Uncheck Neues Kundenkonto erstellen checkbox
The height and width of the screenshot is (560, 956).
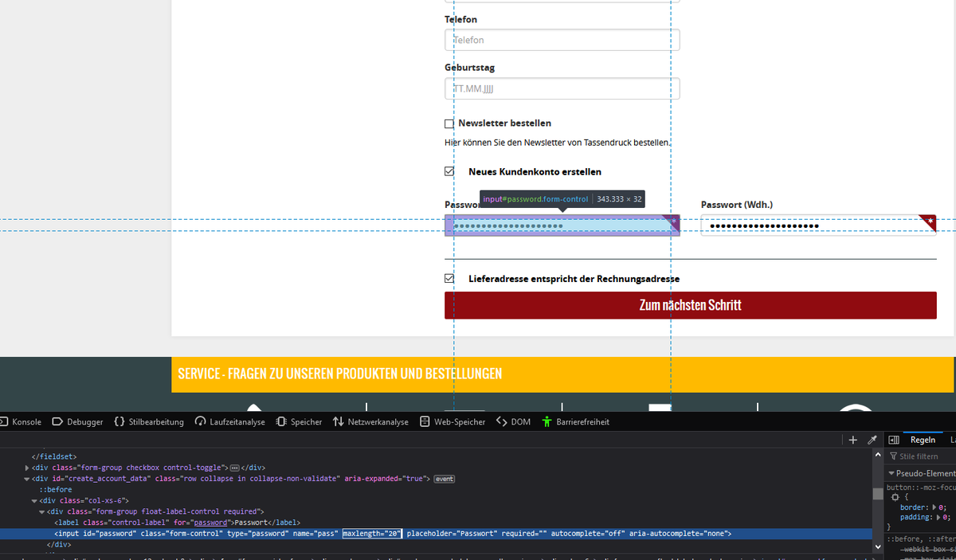coord(449,171)
